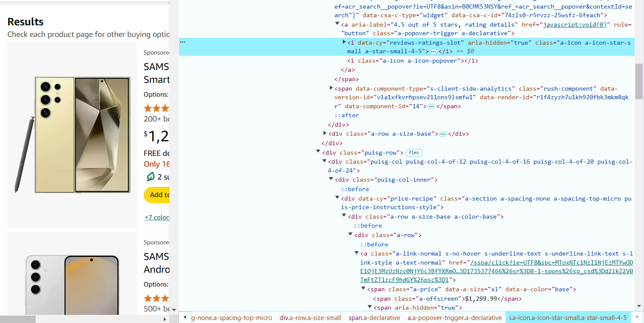Image resolution: width=644 pixels, height=323 pixels.
Task: Collapse the a-price span node
Action: 363,289
